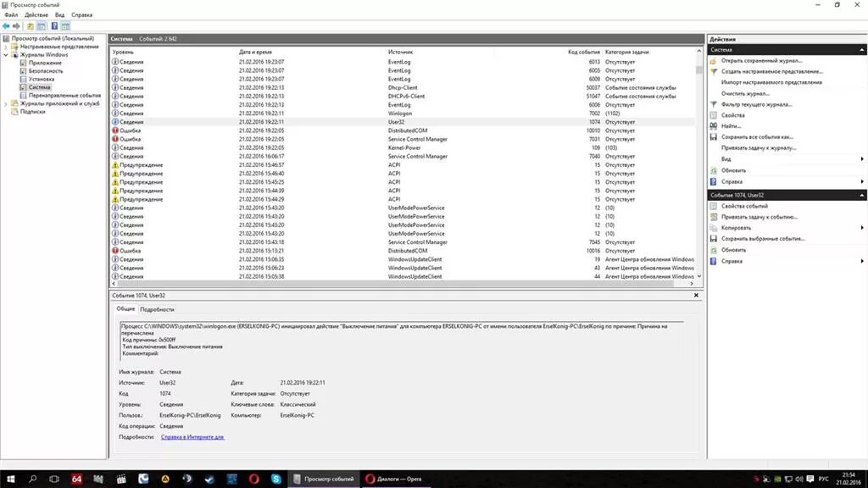This screenshot has width=868, height=488.
Task: Open the Копировать submenu arrow
Action: (x=862, y=228)
